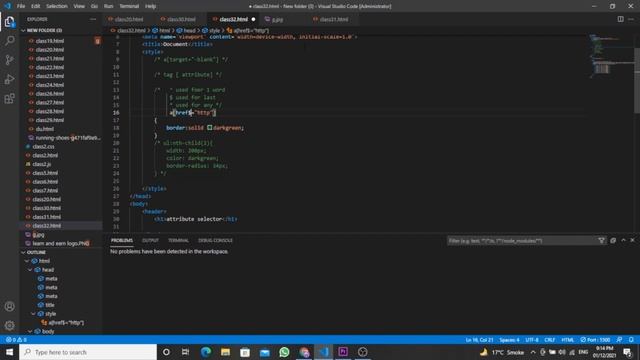Image resolution: width=640 pixels, height=360 pixels.
Task: Open the Manage gear menu
Action: coord(9,325)
